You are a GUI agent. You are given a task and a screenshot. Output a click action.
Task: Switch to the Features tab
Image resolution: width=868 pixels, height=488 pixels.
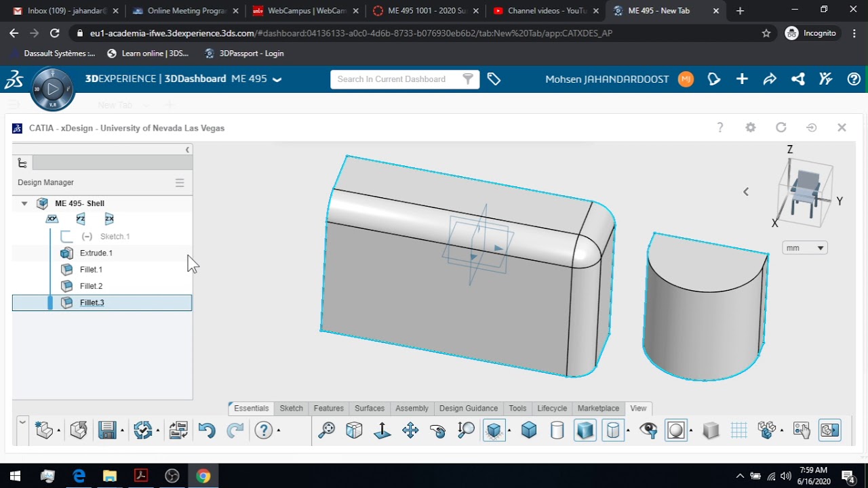click(x=329, y=408)
